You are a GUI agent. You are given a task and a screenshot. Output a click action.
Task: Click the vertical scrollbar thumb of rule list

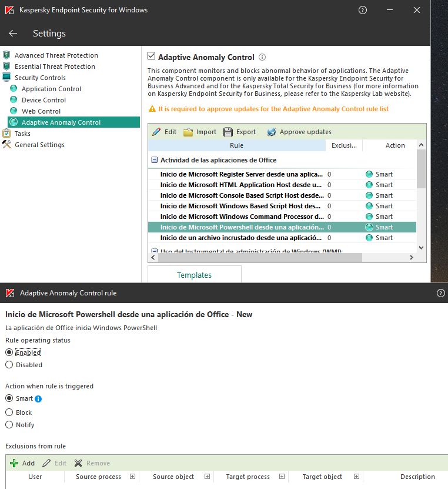click(x=421, y=169)
